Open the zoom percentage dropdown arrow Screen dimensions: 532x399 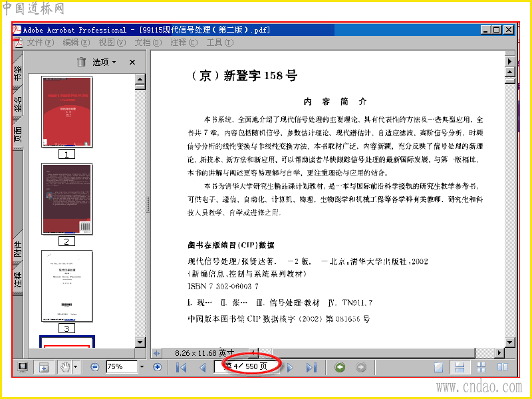[142, 367]
